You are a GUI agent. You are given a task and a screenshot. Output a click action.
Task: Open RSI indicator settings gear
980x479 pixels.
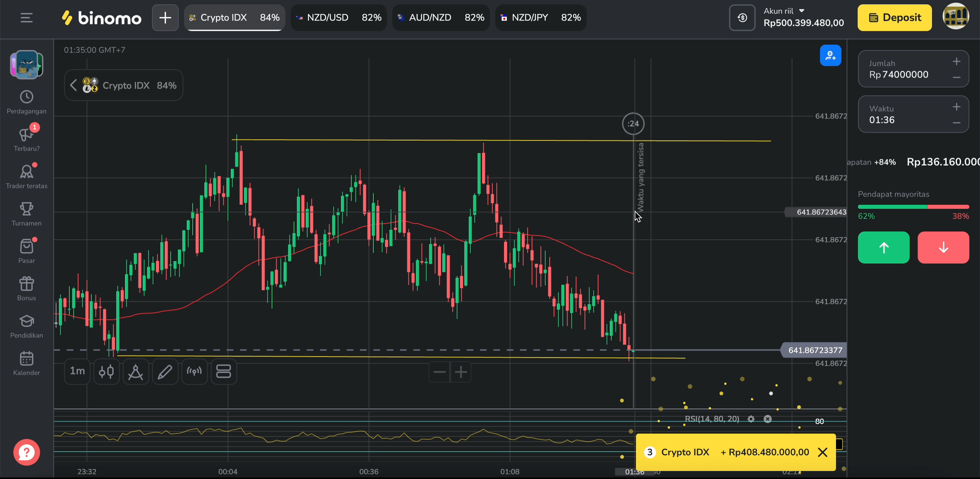(x=751, y=419)
